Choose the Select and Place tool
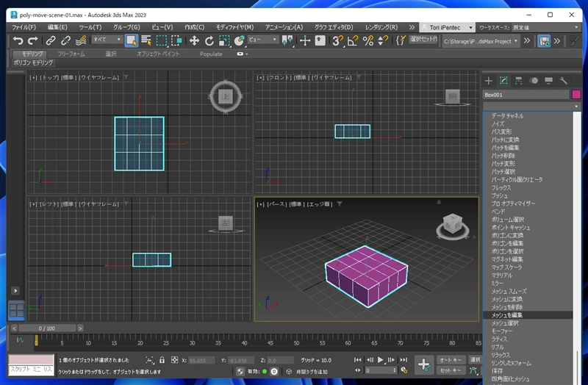Image resolution: width=588 pixels, height=385 pixels. coord(239,40)
